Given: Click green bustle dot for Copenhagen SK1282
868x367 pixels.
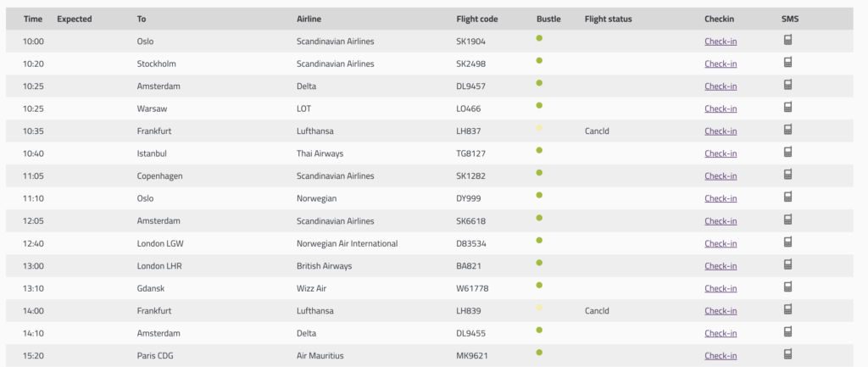Looking at the screenshot, I should point(539,173).
